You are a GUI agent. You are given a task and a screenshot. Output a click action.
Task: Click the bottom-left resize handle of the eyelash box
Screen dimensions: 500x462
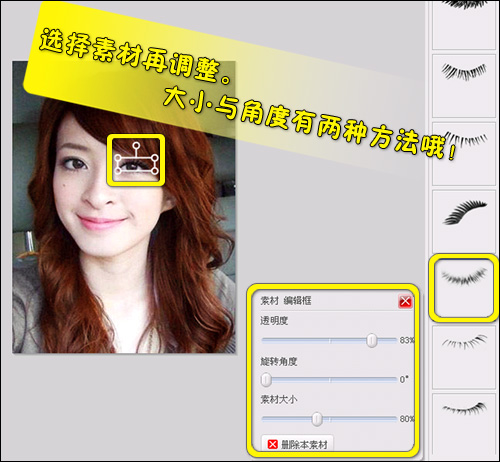[x=118, y=171]
